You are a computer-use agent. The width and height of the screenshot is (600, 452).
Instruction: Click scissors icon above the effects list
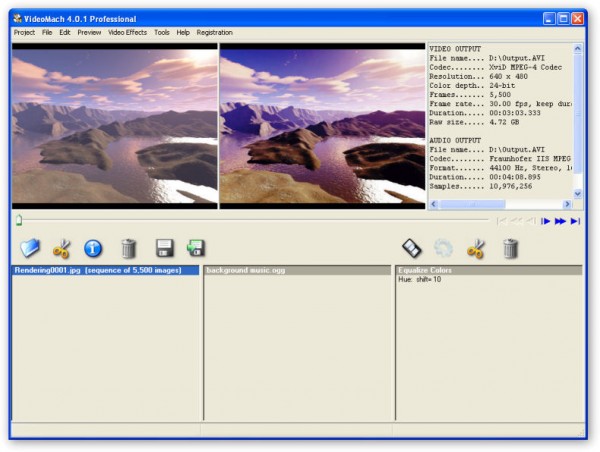coord(476,248)
